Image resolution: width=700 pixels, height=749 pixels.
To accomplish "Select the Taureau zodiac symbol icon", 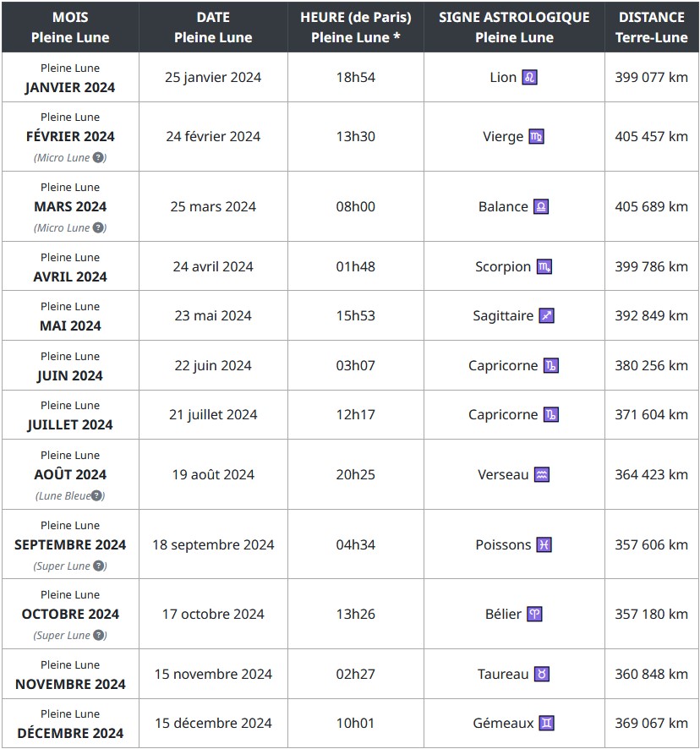I will (x=542, y=675).
